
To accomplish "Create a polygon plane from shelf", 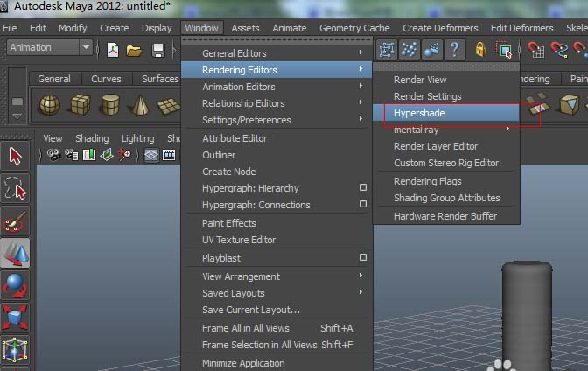I will pos(169,105).
